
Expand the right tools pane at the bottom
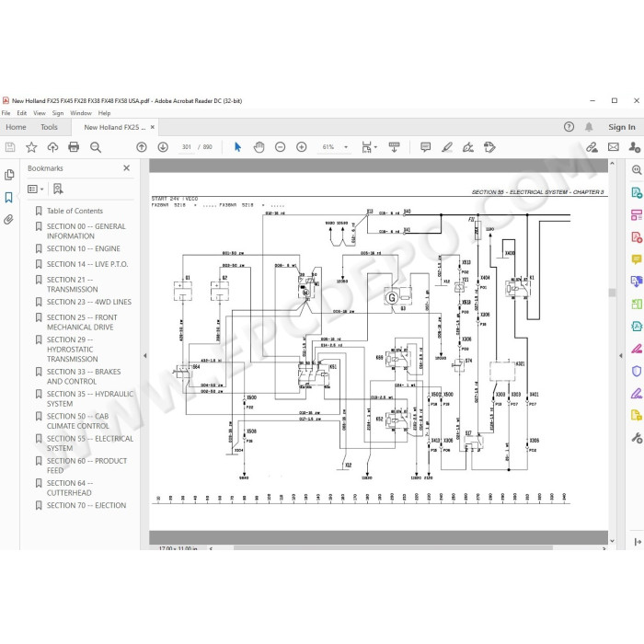637,542
